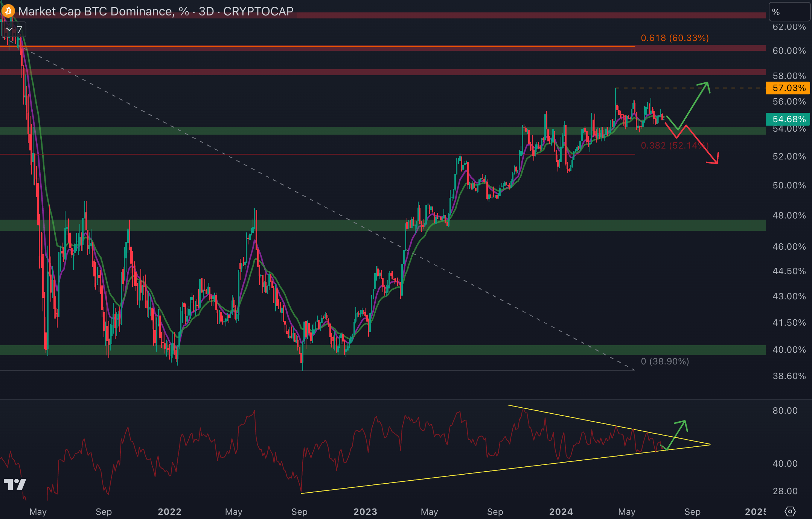Select red resistance zone near 58.00%
Viewport: 812px width, 519px height.
(x=376, y=72)
